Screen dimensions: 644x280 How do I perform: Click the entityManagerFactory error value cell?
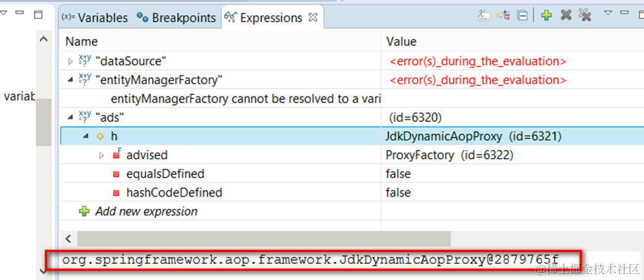click(478, 80)
